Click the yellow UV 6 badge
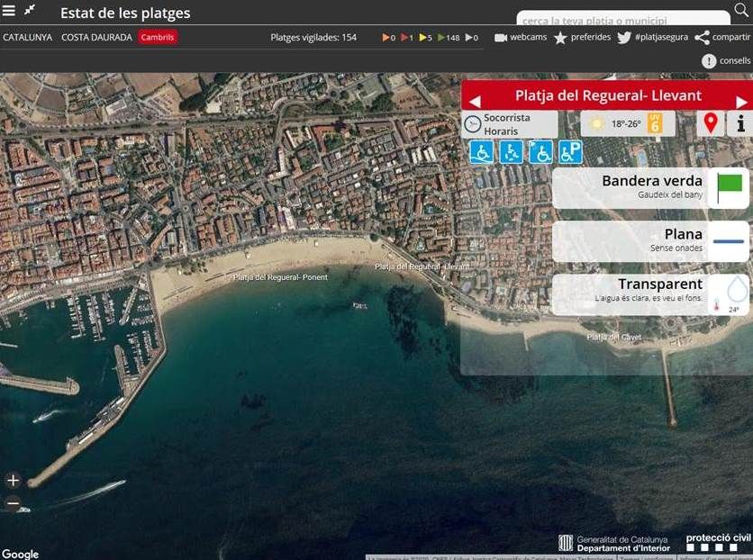The image size is (753, 560). tap(655, 122)
